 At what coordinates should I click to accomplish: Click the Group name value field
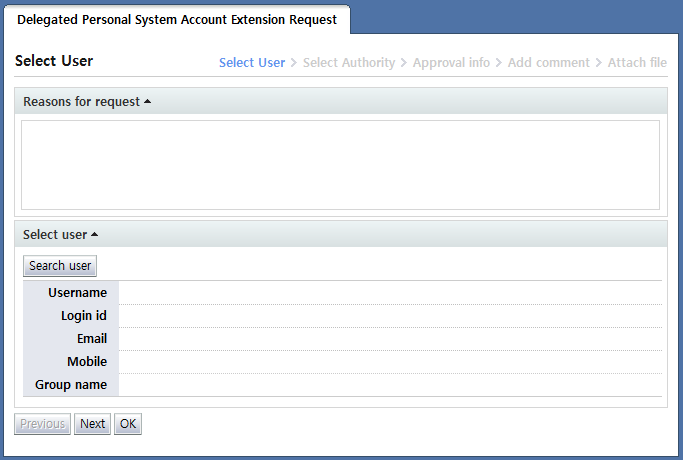pos(390,384)
